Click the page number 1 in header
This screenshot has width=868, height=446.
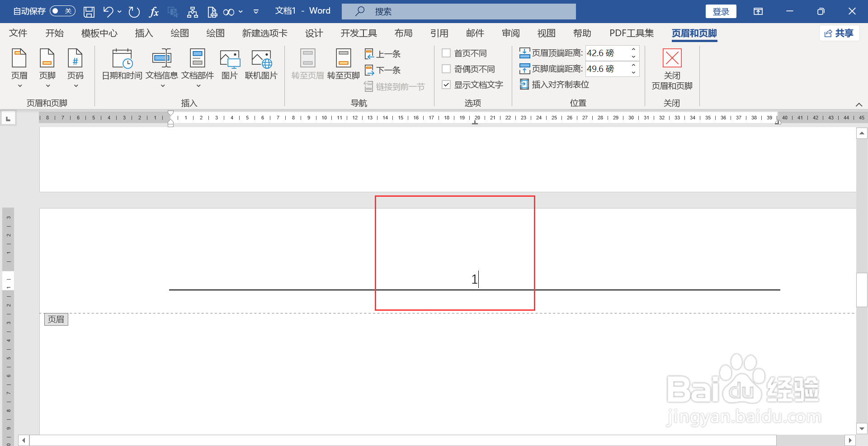tap(474, 280)
